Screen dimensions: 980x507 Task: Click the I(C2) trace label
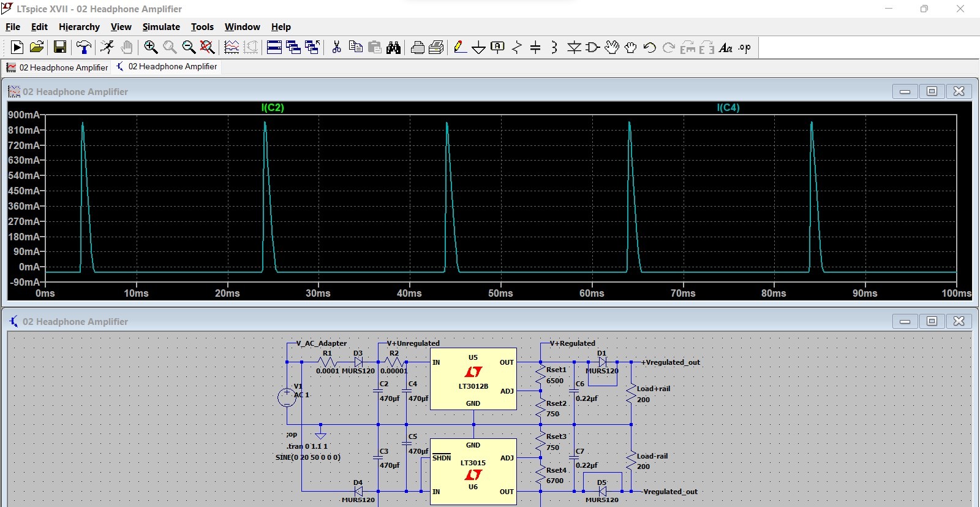[x=273, y=107]
